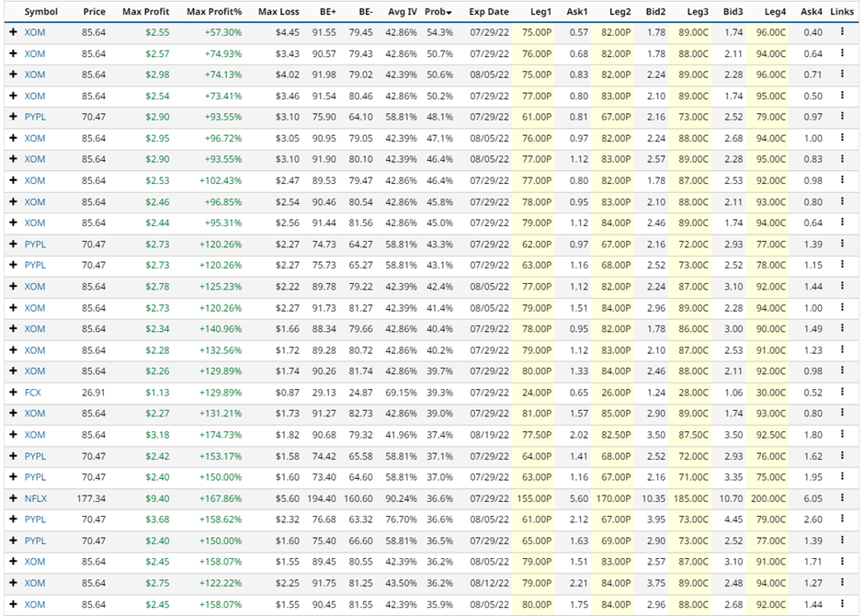864x616 pixels.
Task: Open FCX symbol link
Action: tap(32, 393)
